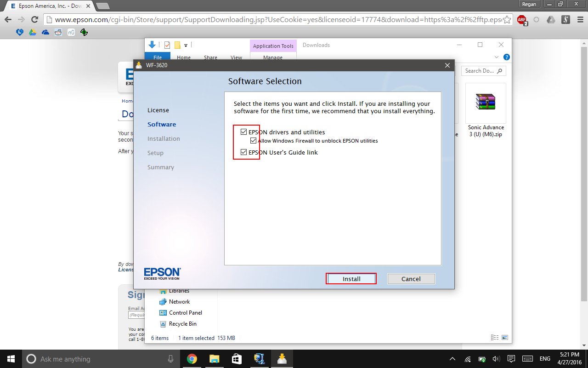
Task: Open the Wi-Fi network tray icon
Action: (x=468, y=359)
